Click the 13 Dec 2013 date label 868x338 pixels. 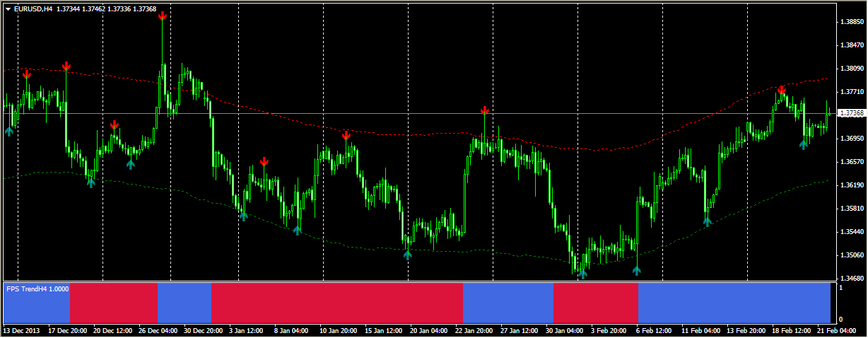tap(21, 330)
